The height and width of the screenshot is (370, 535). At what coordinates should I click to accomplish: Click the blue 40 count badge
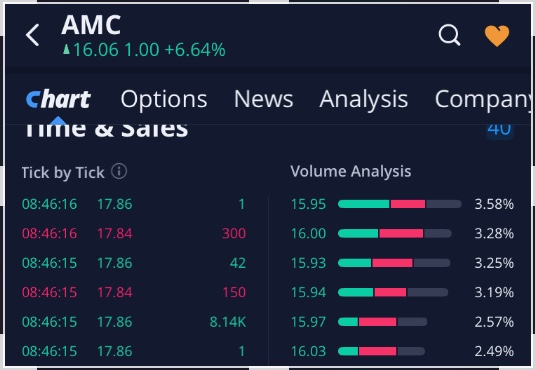point(500,130)
